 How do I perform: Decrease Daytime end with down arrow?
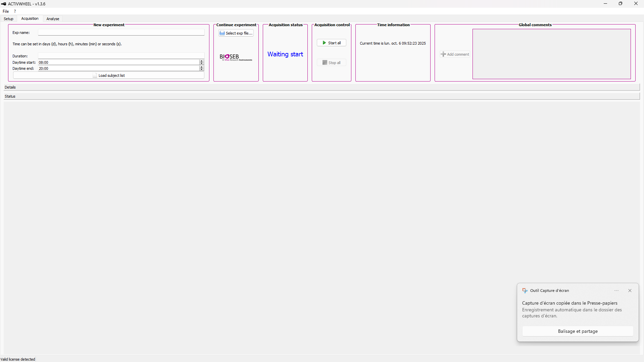coord(201,69)
